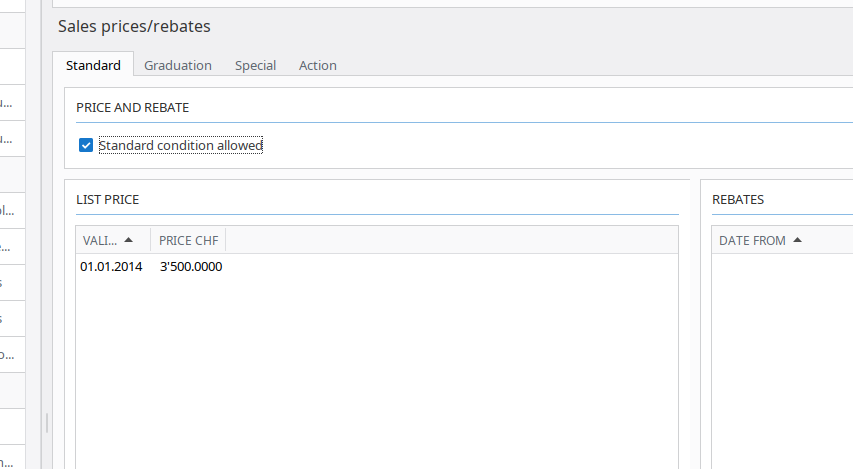
Task: Click the Sales prices/rebates heading
Action: coord(134,26)
